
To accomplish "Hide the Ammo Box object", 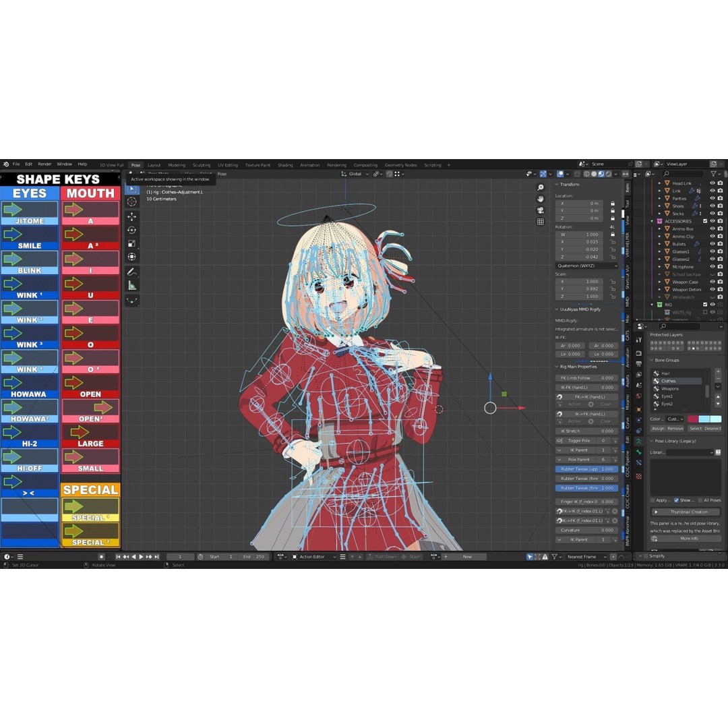I will point(712,229).
